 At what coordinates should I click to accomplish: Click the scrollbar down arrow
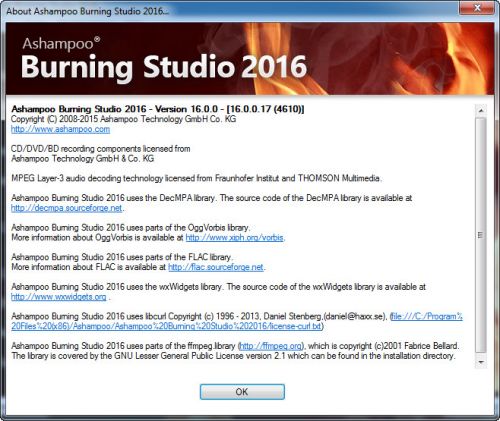pos(481,362)
